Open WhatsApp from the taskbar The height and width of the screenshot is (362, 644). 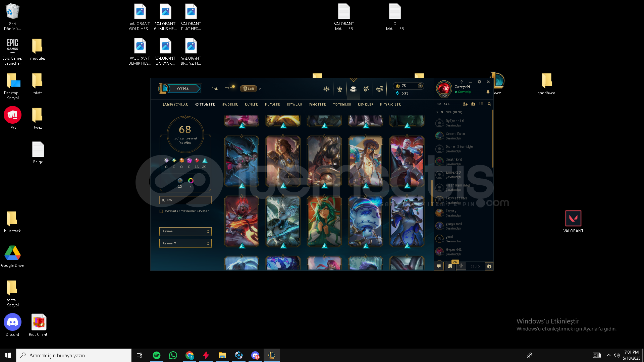point(173,355)
